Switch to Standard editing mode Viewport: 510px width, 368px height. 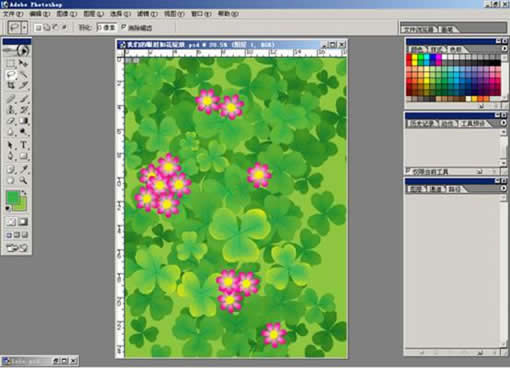tap(11, 222)
